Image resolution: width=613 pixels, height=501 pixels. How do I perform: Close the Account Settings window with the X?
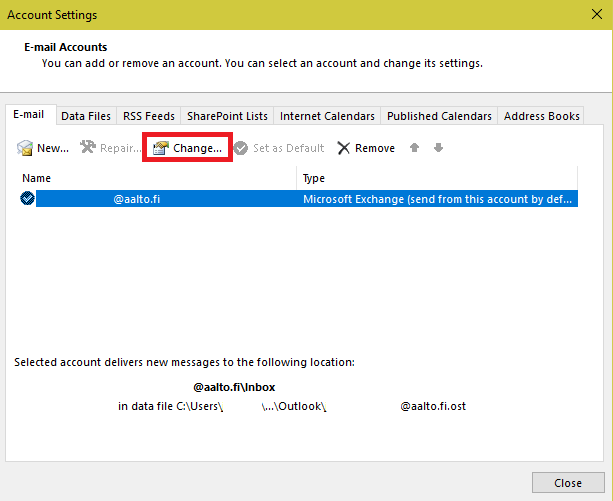coord(592,16)
